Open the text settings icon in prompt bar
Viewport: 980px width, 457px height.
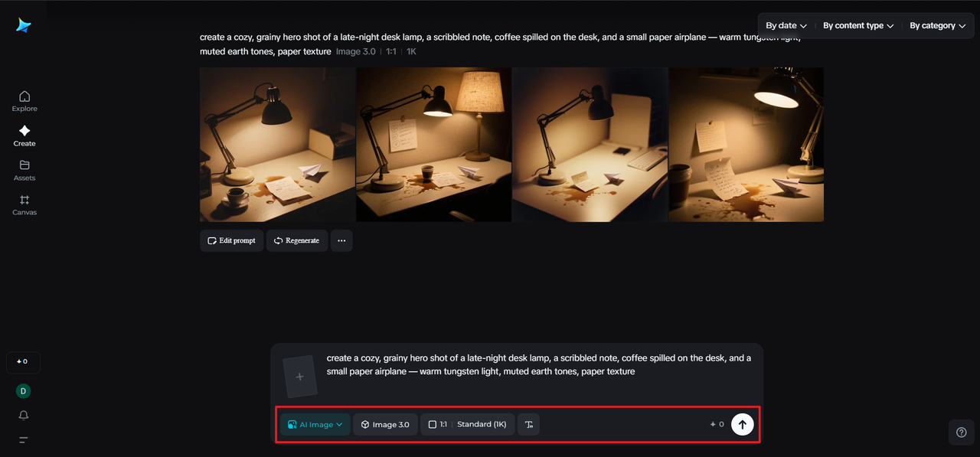(x=528, y=424)
